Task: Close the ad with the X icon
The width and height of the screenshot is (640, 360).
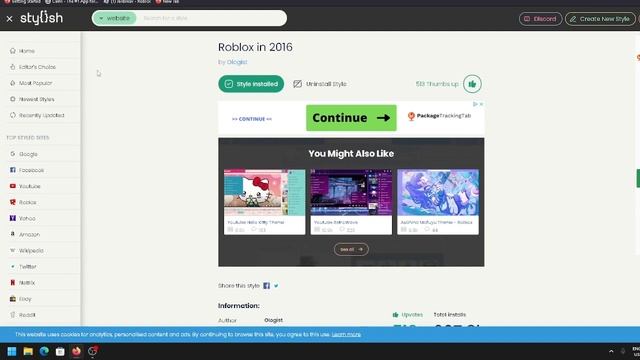Action: 481,104
